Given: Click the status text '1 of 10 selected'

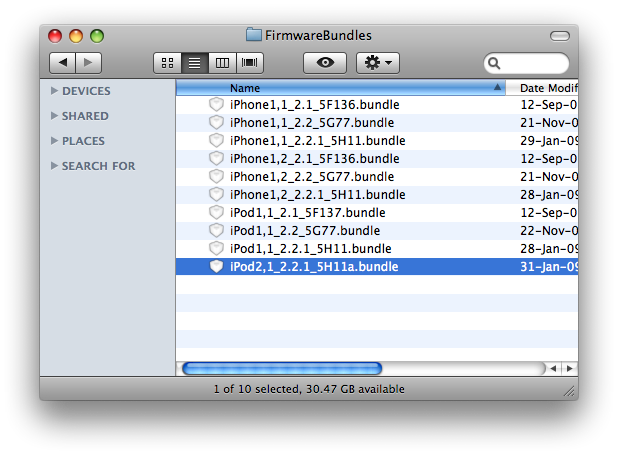Looking at the screenshot, I should (x=257, y=389).
